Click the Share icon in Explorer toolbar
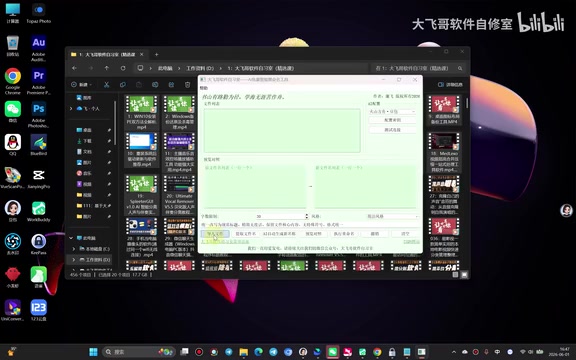The height and width of the screenshot is (360, 576). click(x=171, y=84)
